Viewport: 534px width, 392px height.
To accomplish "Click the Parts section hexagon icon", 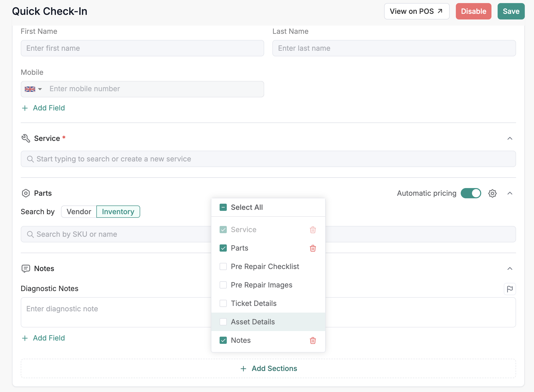I will pyautogui.click(x=26, y=193).
